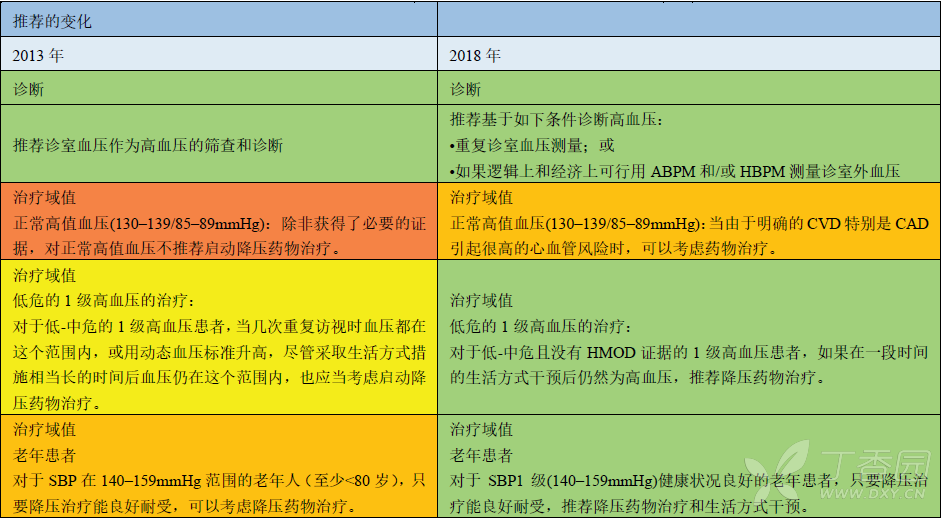Click the 推荐基于如下条件诊断高血压 text line
Image resolution: width=942 pixels, height=518 pixels.
tap(556, 119)
